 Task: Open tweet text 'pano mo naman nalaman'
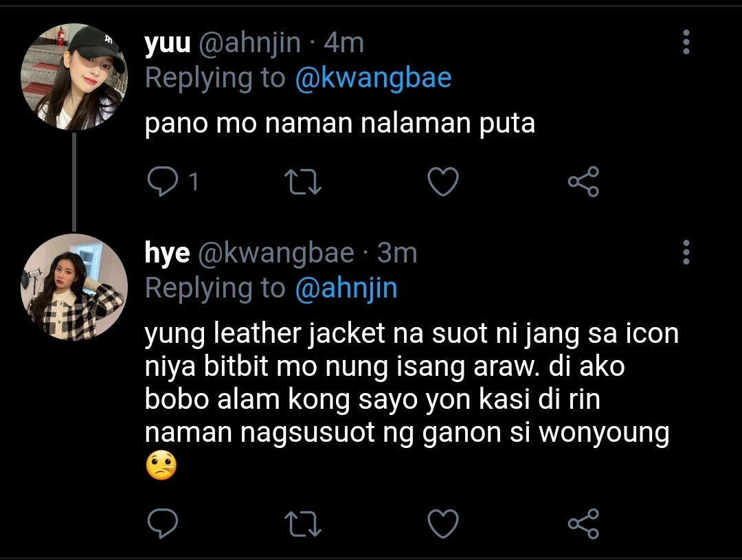(x=308, y=123)
